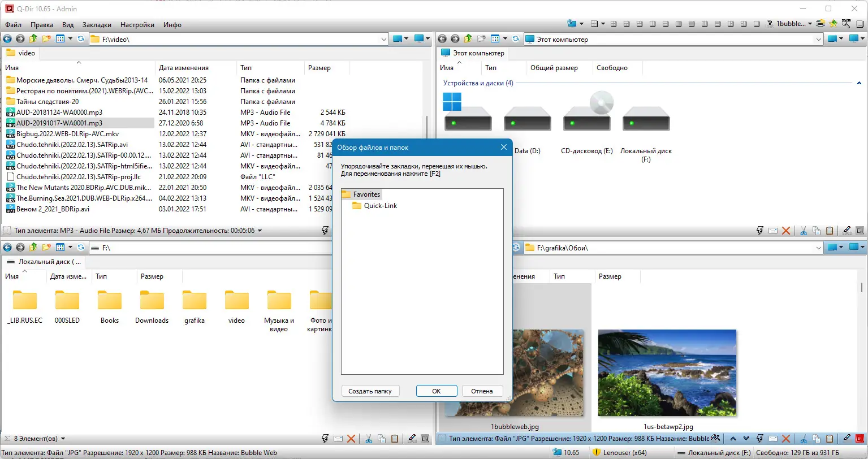Image resolution: width=868 pixels, height=459 pixels.
Task: Select the Favorites folder in tree
Action: [362, 194]
